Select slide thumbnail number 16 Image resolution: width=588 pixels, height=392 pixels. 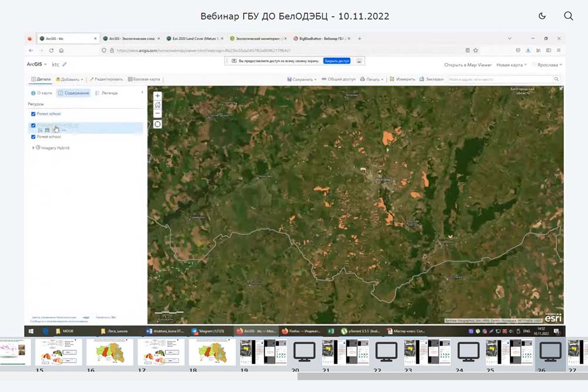point(110,353)
